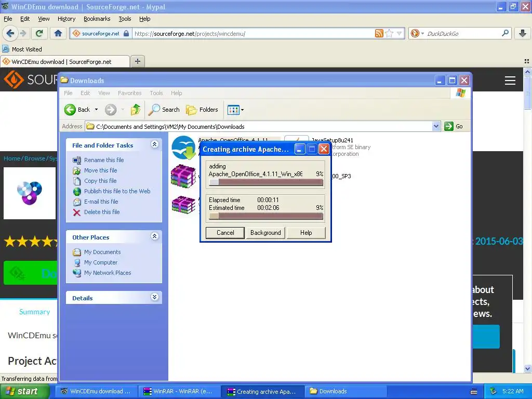Send archiving to Background

click(265, 233)
